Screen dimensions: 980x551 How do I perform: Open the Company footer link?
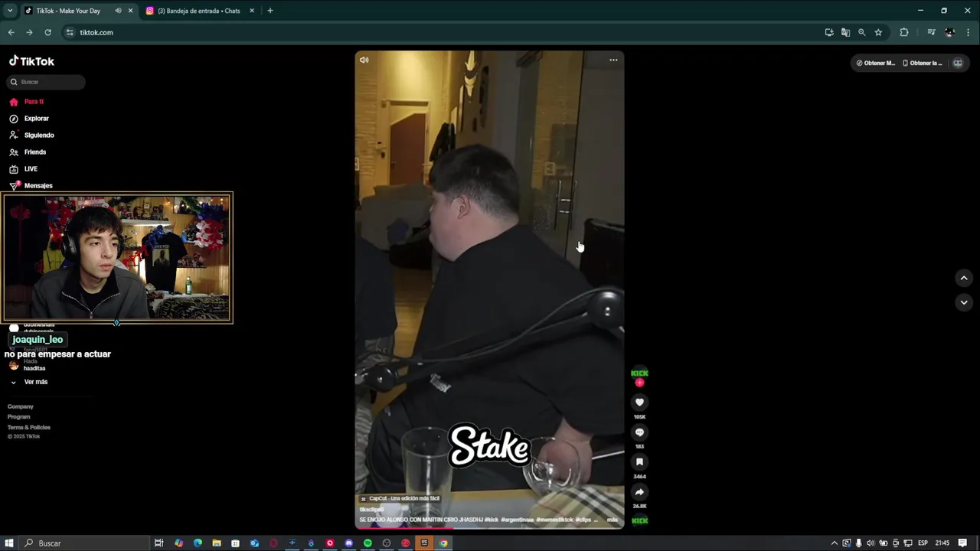[21, 406]
